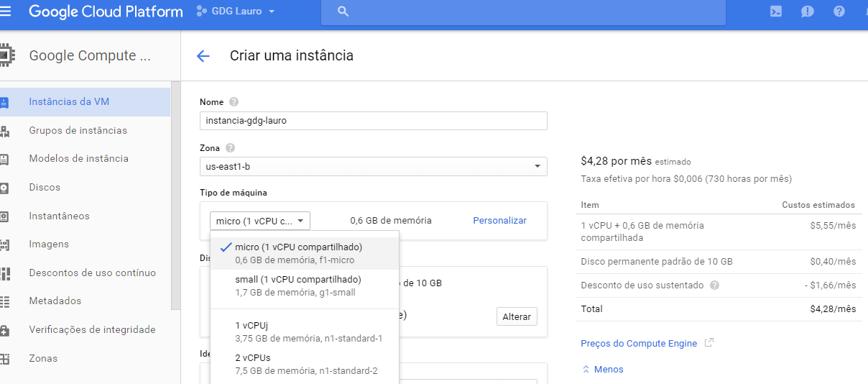
Task: Open the hamburger navigation menu
Action: pos(6,12)
